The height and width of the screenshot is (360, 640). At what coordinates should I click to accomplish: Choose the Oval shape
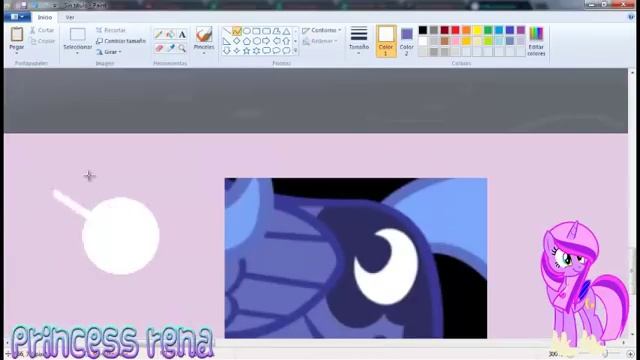pyautogui.click(x=247, y=31)
